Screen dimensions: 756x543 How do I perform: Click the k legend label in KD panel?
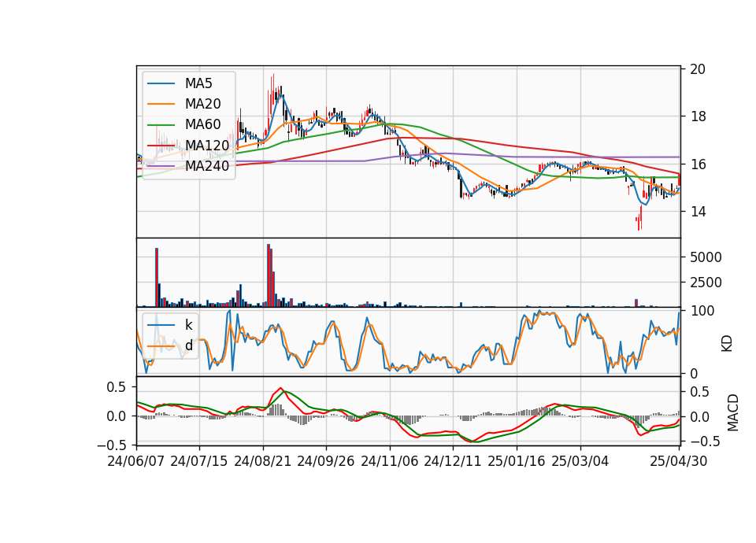point(188,325)
